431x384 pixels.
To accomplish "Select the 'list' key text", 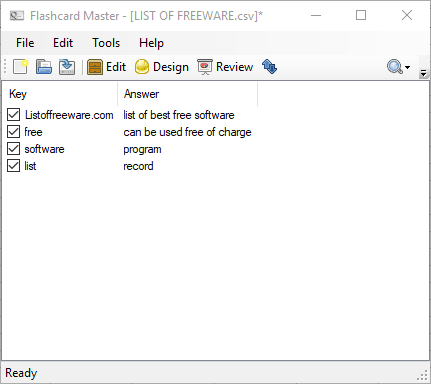I will [x=30, y=166].
